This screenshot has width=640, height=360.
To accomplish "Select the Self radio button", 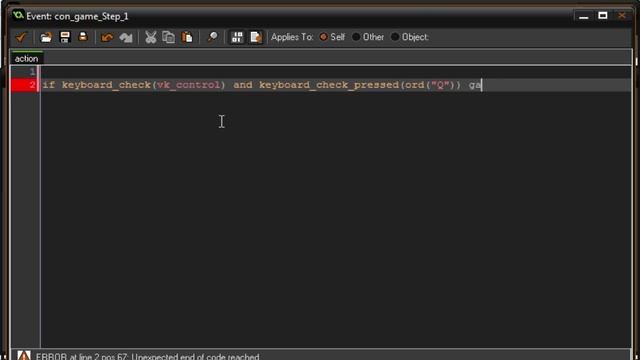I will pos(324,37).
